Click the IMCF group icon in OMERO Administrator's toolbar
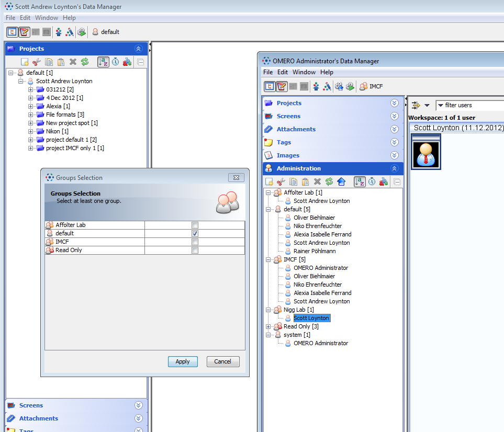This screenshot has height=432, width=504. (x=364, y=86)
